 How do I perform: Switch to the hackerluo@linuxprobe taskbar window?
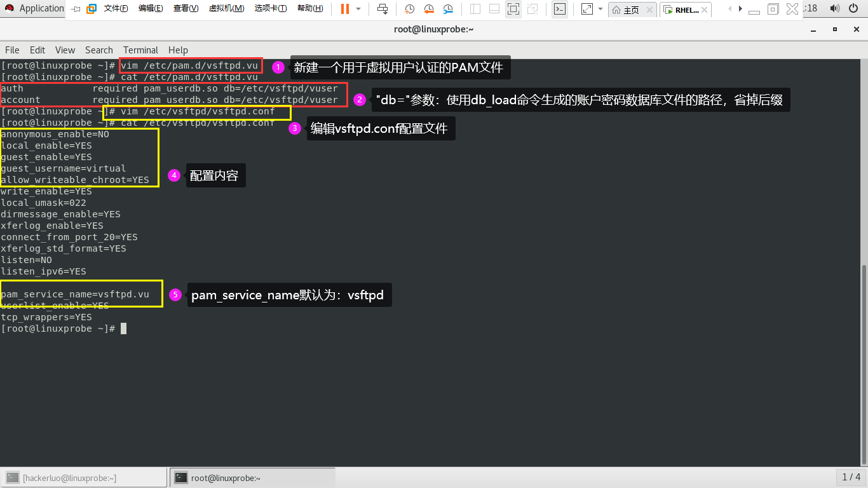click(84, 478)
